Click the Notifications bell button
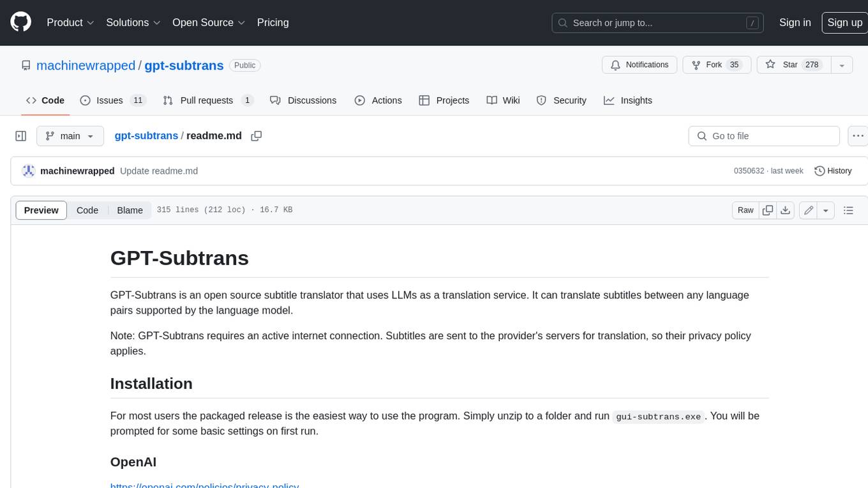This screenshot has height=488, width=868. (640, 65)
